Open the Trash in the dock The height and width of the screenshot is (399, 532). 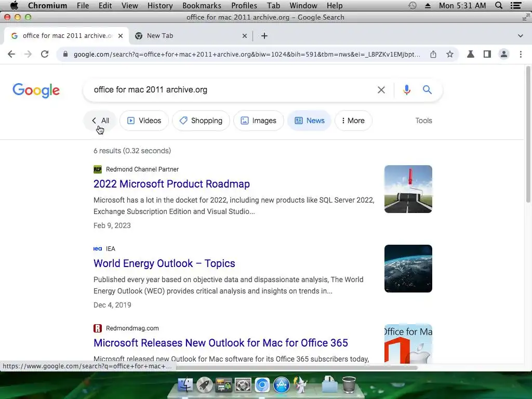349,385
